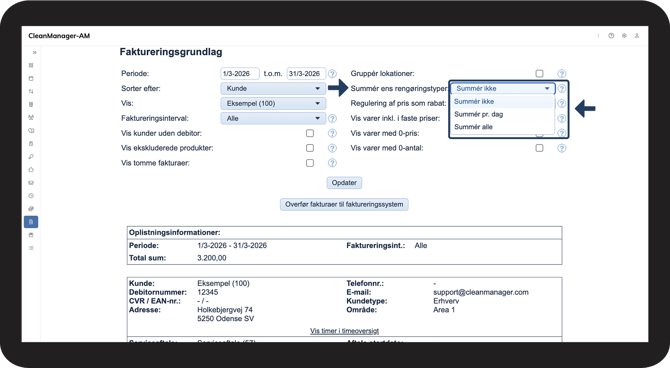
Task: Click the paperclip icon in the sidebar
Action: (x=31, y=209)
